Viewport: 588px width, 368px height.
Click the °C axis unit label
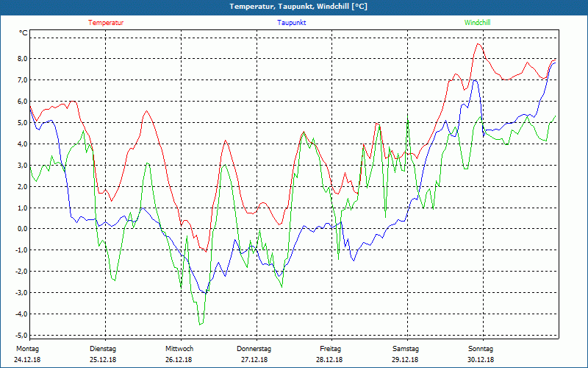(x=24, y=33)
